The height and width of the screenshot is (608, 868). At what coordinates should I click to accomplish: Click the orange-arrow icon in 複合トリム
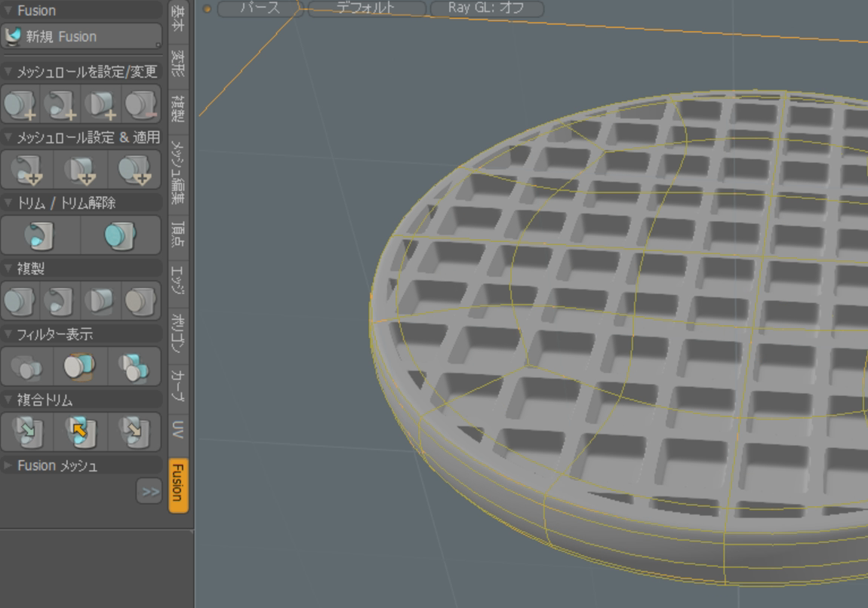pos(80,432)
